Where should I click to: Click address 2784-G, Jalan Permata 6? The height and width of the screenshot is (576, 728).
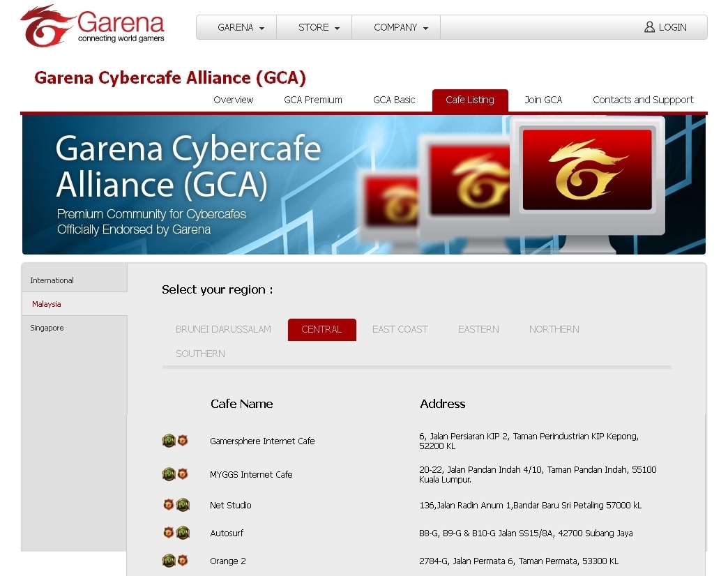coord(519,561)
